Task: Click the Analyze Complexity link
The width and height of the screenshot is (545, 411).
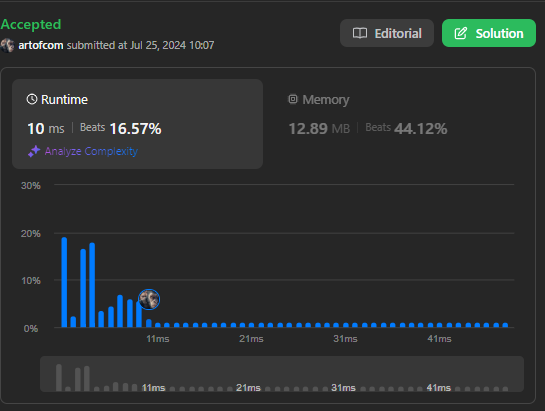Action: [91, 151]
